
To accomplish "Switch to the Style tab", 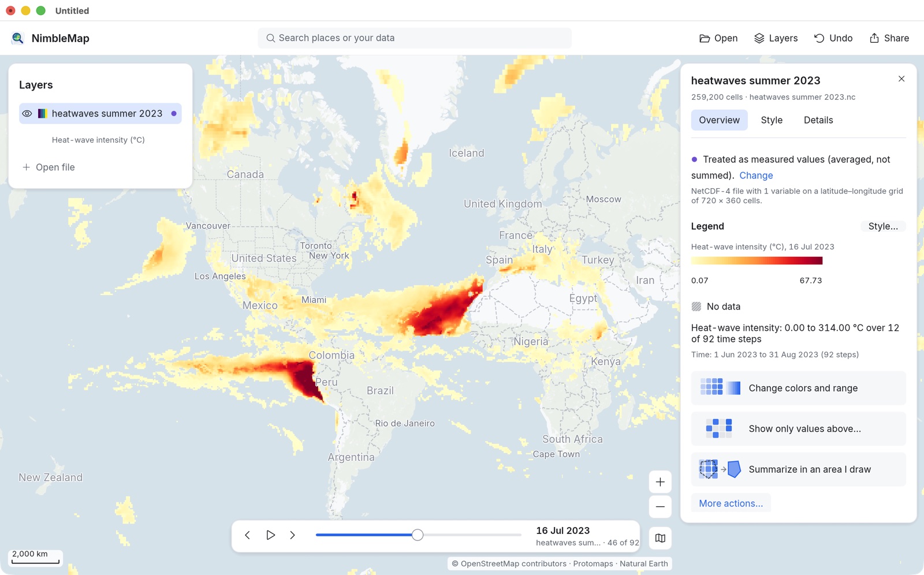I will [772, 120].
